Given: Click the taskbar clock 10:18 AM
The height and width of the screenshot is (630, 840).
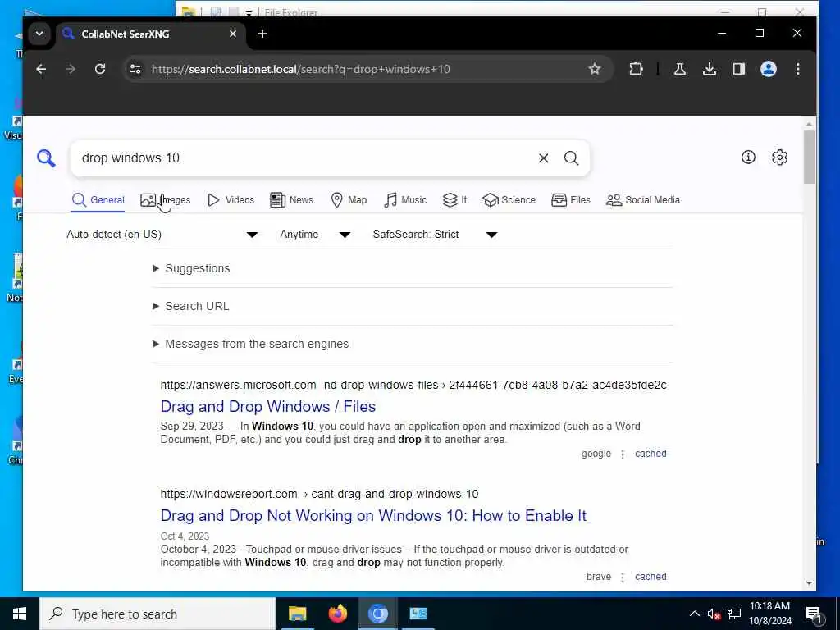Looking at the screenshot, I should pos(769,614).
